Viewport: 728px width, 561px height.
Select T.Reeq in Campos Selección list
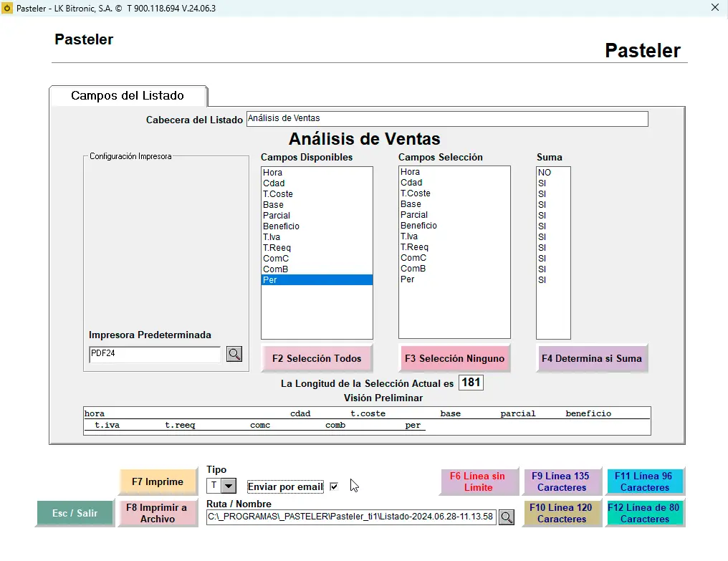pyautogui.click(x=454, y=246)
